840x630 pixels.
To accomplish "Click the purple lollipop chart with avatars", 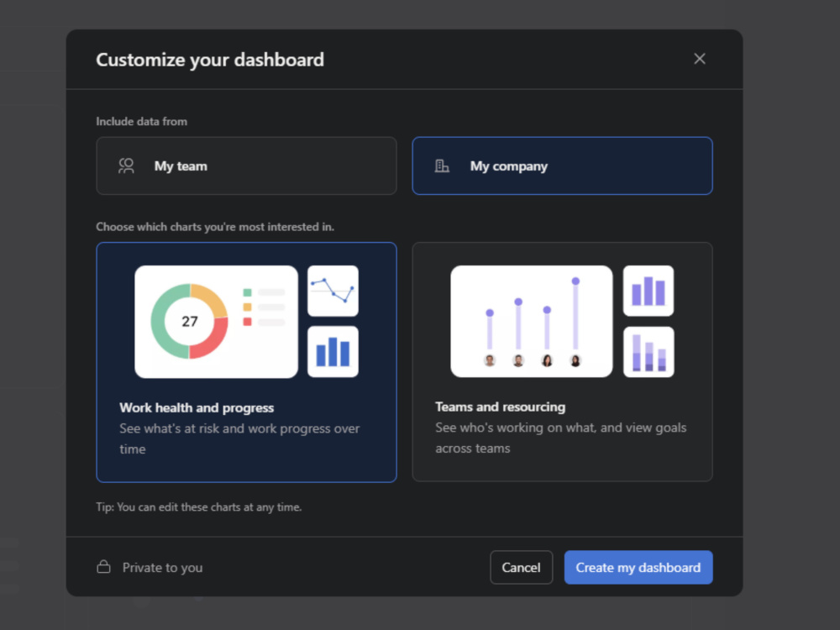I will point(532,322).
